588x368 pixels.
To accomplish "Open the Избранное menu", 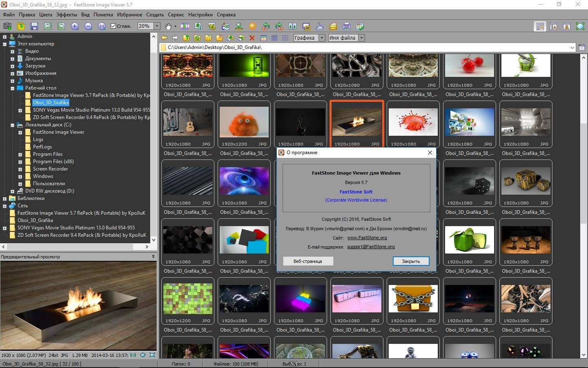I will coord(129,14).
